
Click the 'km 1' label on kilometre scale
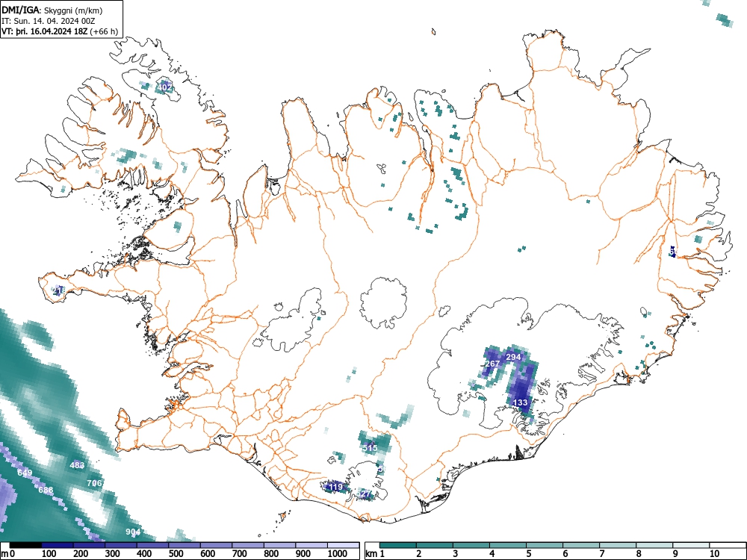pos(376,553)
